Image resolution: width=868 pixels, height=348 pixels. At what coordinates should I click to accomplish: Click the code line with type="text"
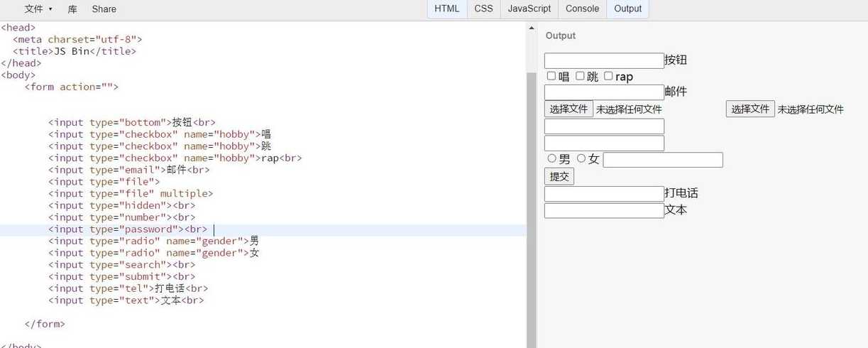point(126,300)
